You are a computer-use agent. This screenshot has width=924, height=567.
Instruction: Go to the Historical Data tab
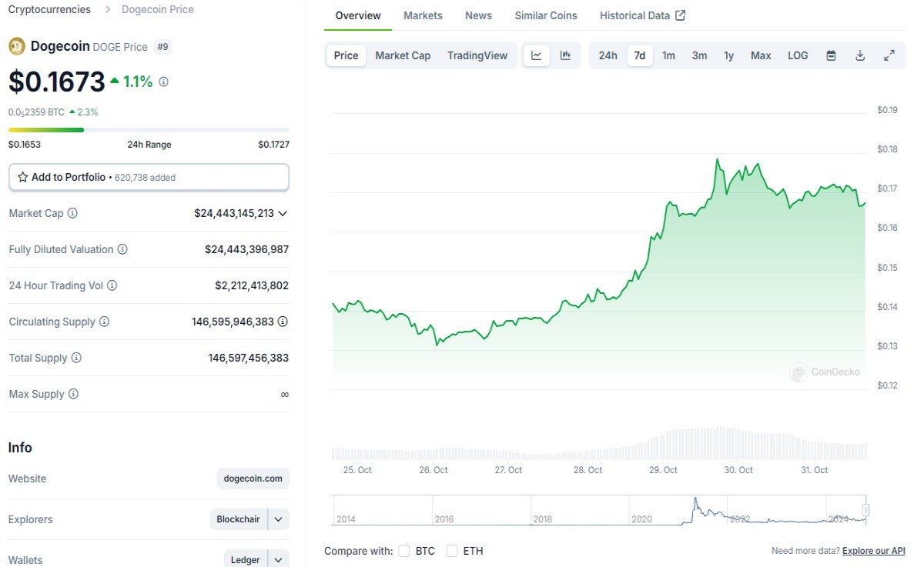tap(642, 15)
